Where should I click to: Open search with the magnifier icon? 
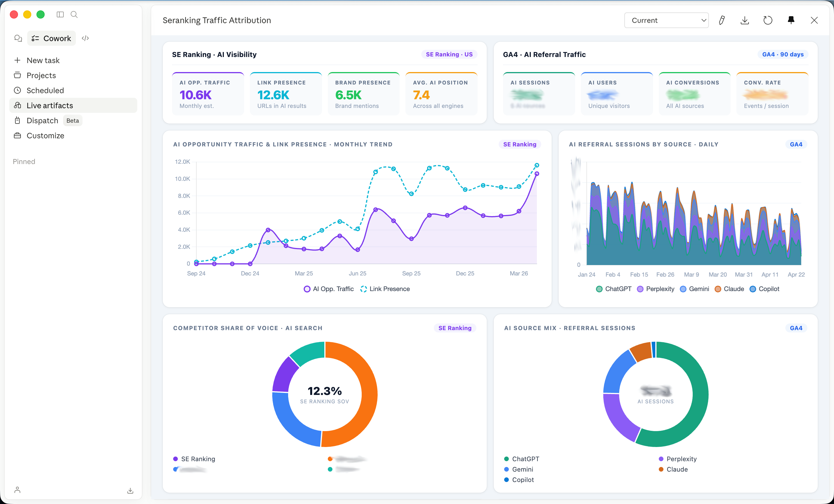pyautogui.click(x=74, y=14)
